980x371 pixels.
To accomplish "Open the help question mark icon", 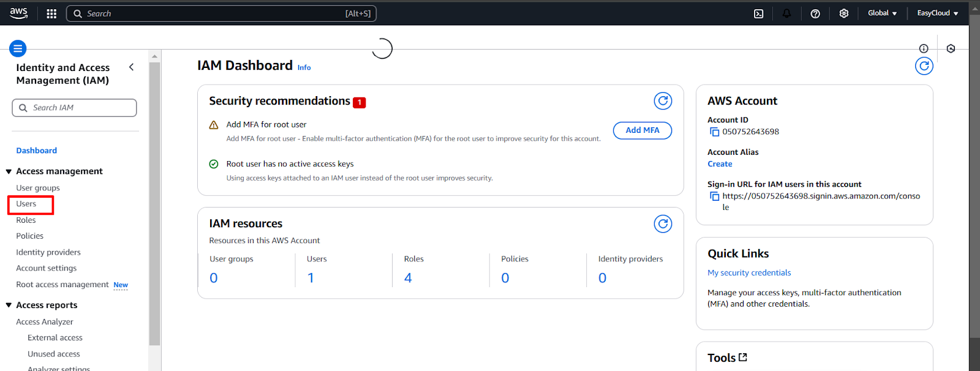I will pos(815,13).
